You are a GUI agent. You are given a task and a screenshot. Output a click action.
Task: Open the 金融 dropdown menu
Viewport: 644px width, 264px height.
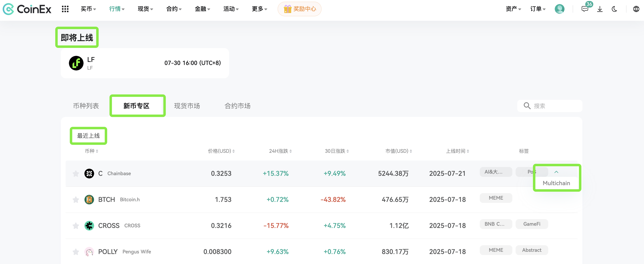pos(202,9)
